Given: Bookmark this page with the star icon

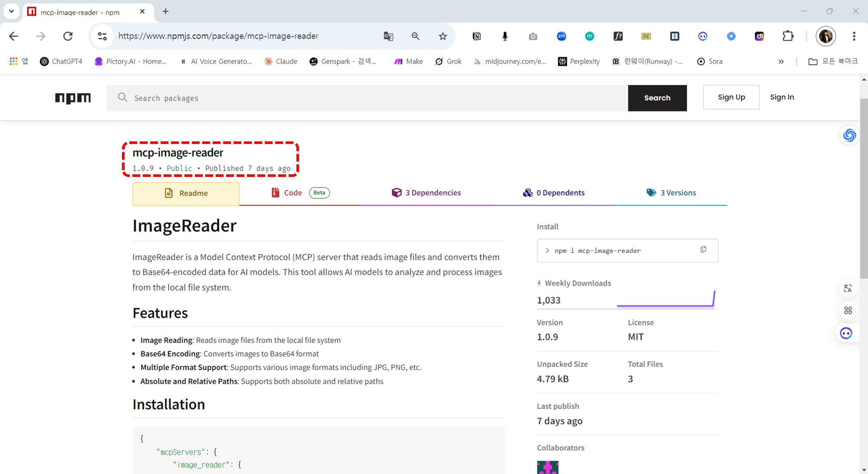Looking at the screenshot, I should 443,36.
